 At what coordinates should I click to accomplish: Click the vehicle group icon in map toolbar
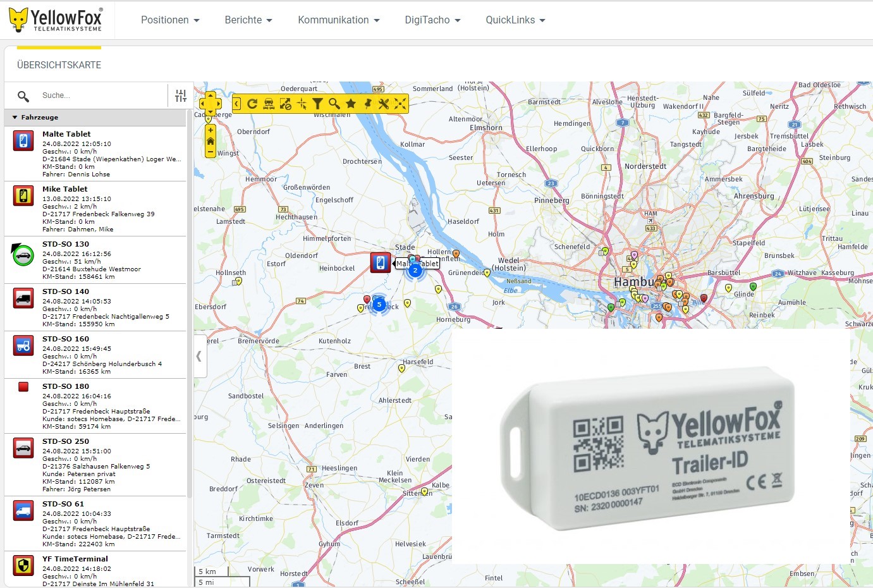click(269, 104)
